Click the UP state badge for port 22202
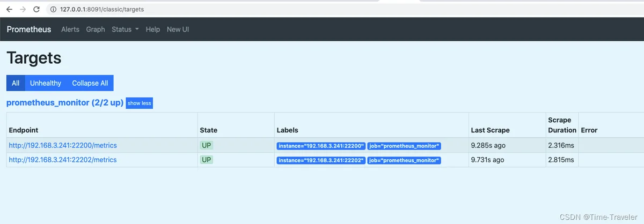This screenshot has height=224, width=644. point(207,160)
